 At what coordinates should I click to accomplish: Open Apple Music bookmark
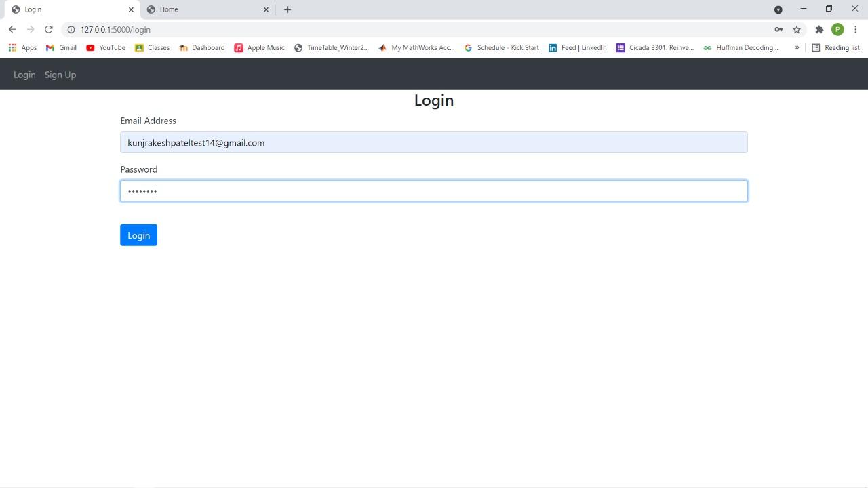click(x=259, y=47)
